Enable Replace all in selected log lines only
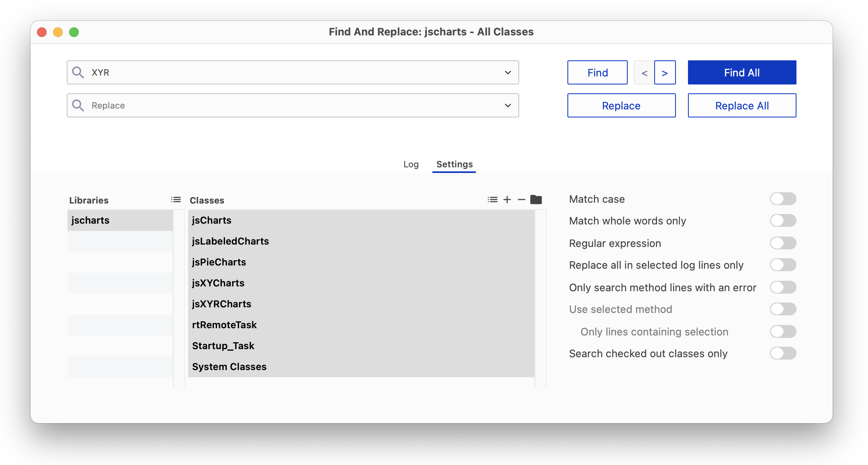This screenshot has width=868, height=465. click(x=783, y=265)
